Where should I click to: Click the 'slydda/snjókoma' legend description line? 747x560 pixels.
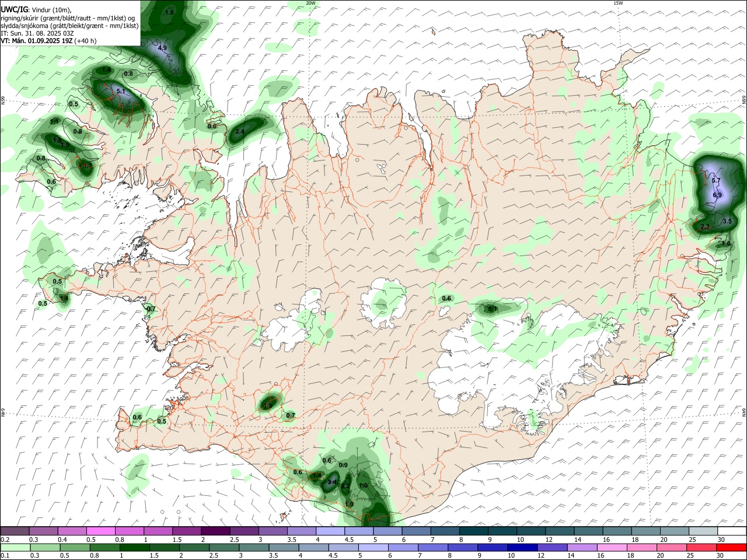point(70,26)
